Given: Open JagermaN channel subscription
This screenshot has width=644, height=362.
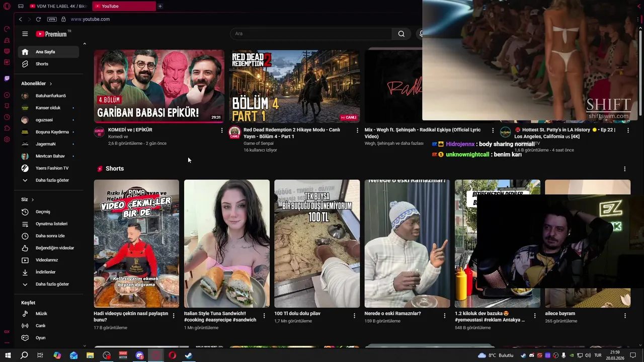Looking at the screenshot, I should (x=48, y=144).
